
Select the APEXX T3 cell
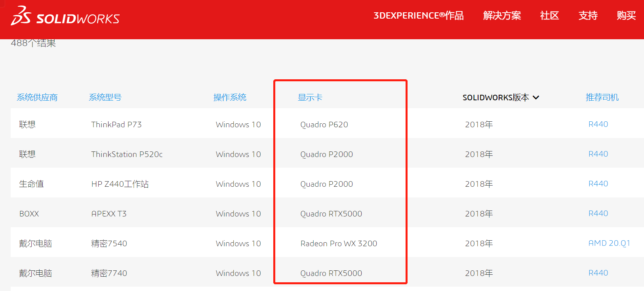109,214
